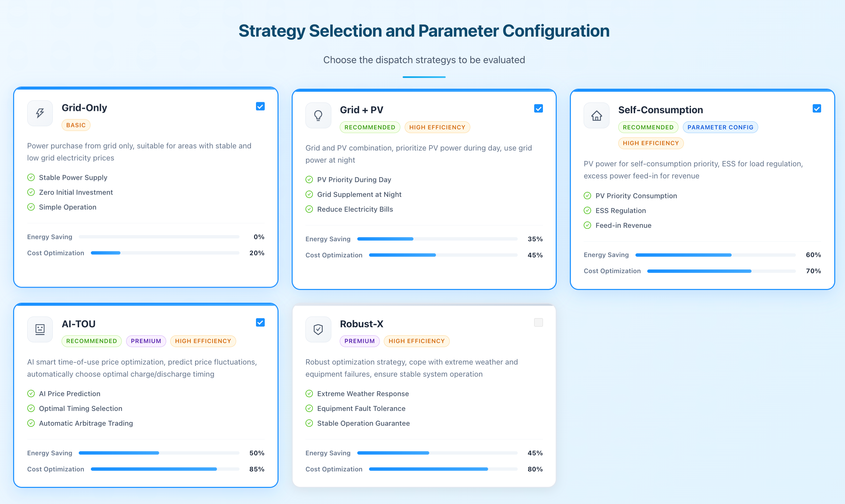This screenshot has height=504, width=845.
Task: Click the BASIC tag on Grid-Only
Action: tap(76, 125)
